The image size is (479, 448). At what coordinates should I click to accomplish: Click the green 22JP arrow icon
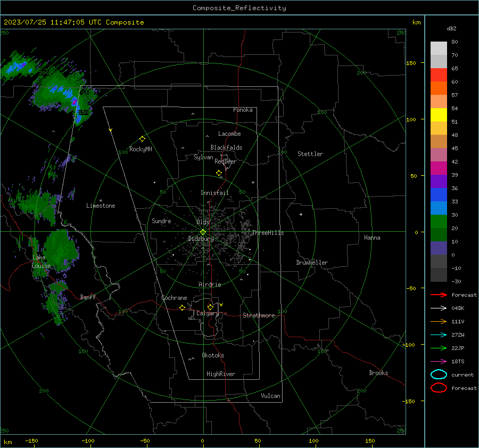click(439, 348)
